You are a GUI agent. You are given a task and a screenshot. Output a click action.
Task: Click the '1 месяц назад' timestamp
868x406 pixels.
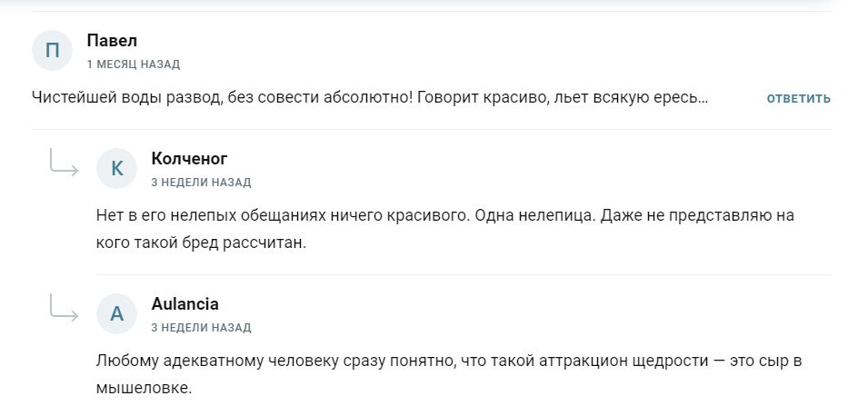point(133,64)
